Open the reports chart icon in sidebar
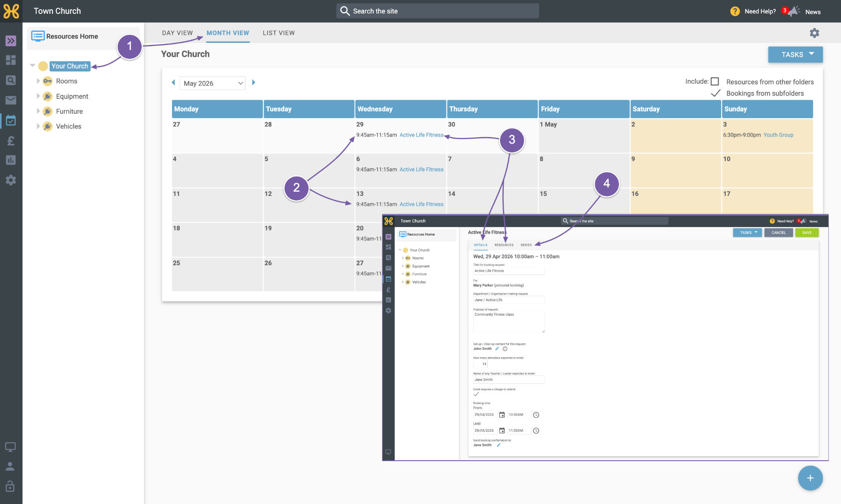The height and width of the screenshot is (504, 841). click(x=11, y=160)
